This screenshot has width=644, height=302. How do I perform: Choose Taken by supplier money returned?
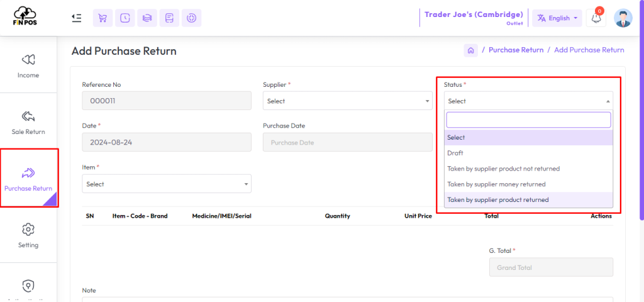(x=528, y=184)
